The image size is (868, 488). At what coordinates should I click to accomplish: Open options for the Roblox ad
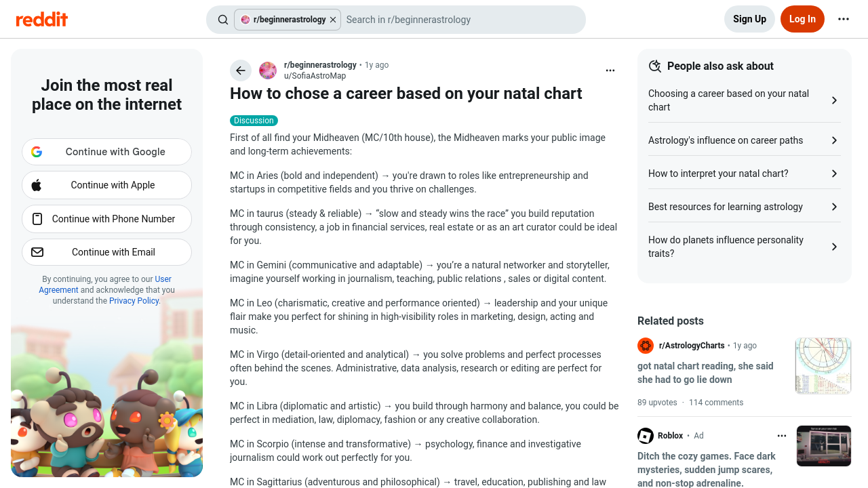(782, 436)
